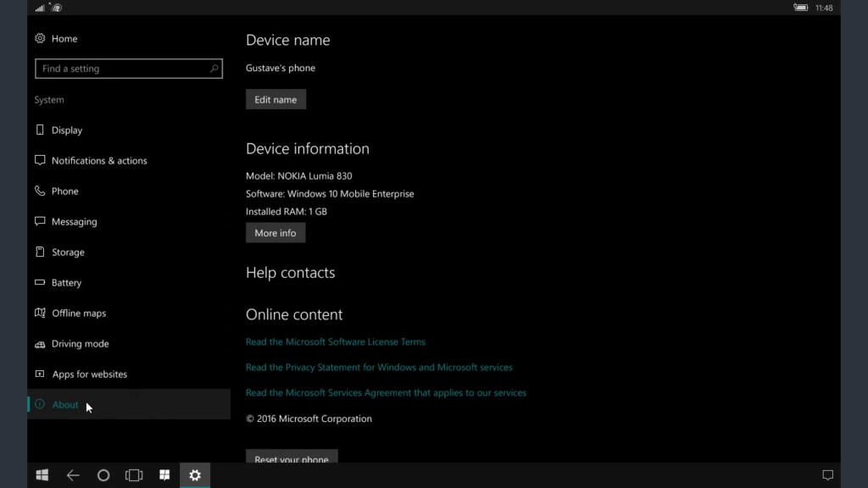This screenshot has height=488, width=868.
Task: Open Task View from the taskbar
Action: (x=134, y=475)
